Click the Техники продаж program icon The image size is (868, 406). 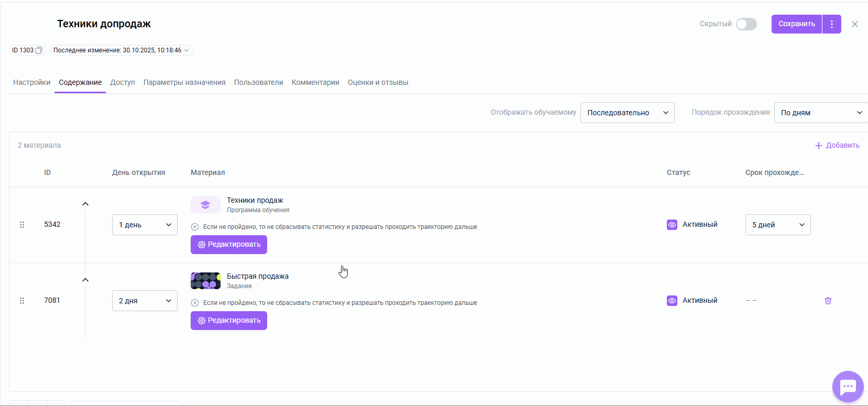tap(205, 205)
